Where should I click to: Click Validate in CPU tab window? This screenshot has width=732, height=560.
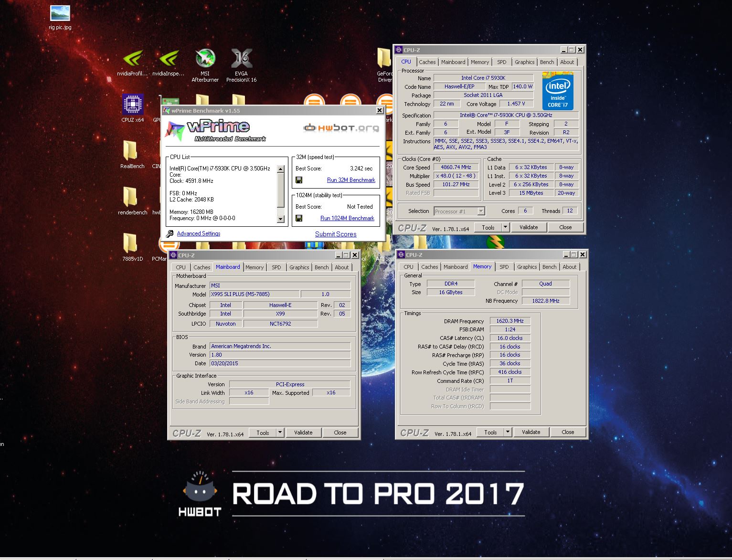pos(529,227)
